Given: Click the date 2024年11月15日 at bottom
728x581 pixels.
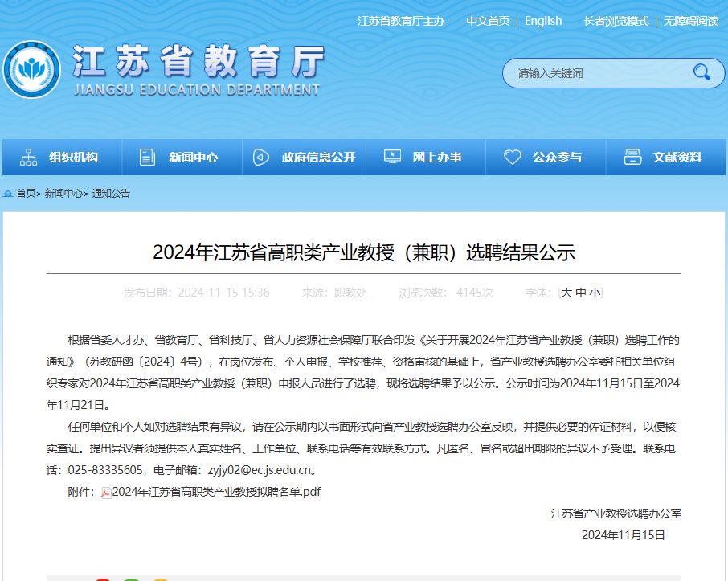Looking at the screenshot, I should pyautogui.click(x=623, y=535).
